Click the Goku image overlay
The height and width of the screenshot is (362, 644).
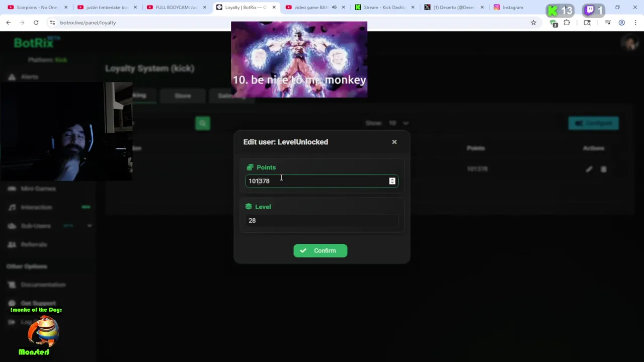(x=299, y=59)
